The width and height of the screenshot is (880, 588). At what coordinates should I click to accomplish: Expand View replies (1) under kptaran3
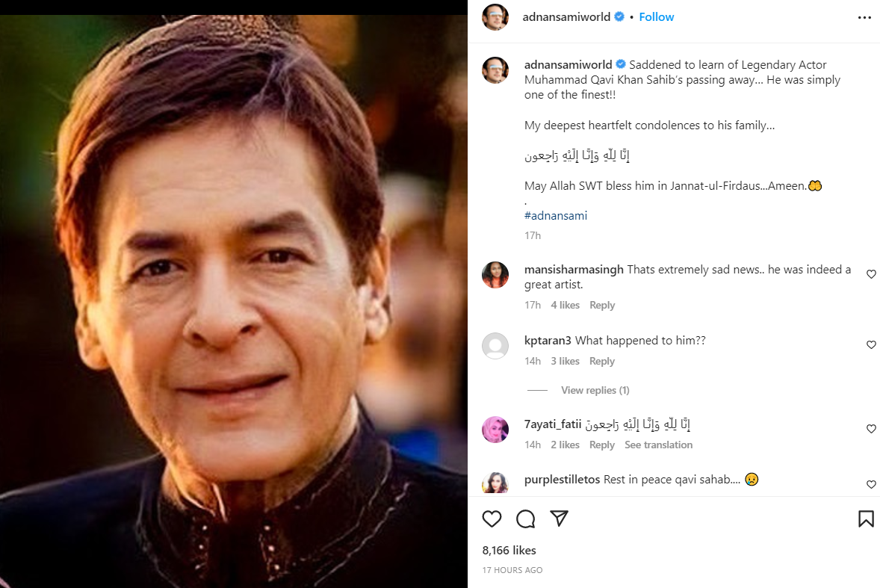point(595,390)
